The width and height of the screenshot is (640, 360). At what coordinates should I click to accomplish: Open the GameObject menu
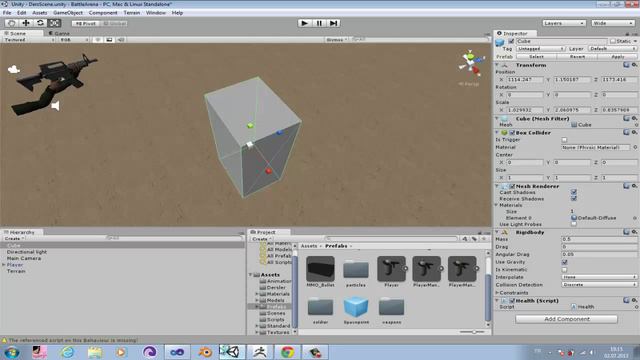pyautogui.click(x=68, y=13)
